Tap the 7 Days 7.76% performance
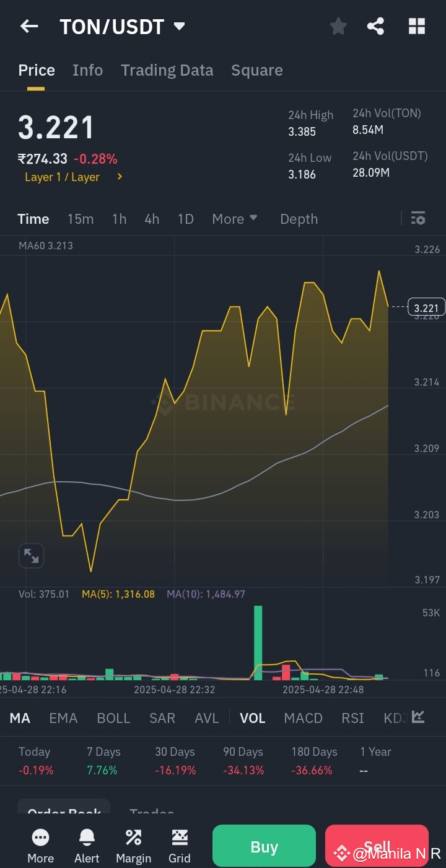The width and height of the screenshot is (446, 868). pos(103,761)
